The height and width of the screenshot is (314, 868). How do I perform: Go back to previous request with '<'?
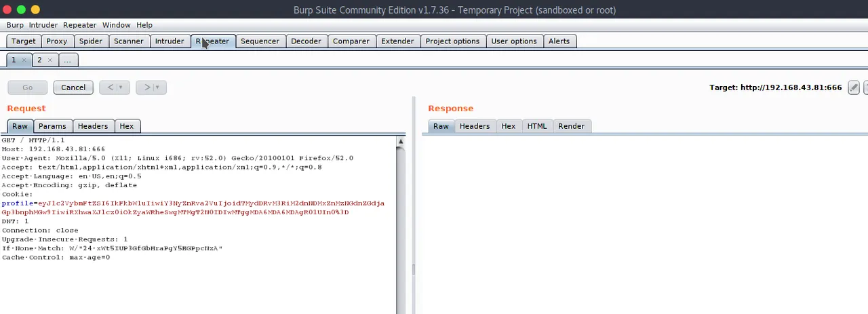coord(109,87)
